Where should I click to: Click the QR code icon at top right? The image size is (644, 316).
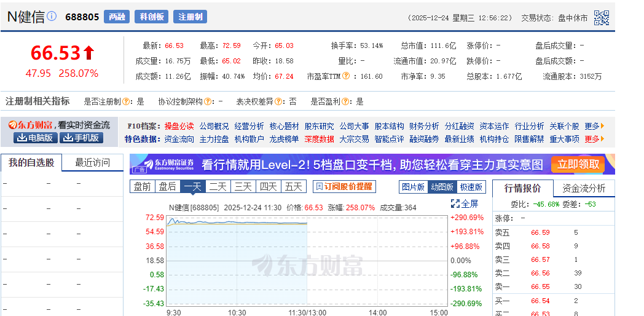pos(601,18)
